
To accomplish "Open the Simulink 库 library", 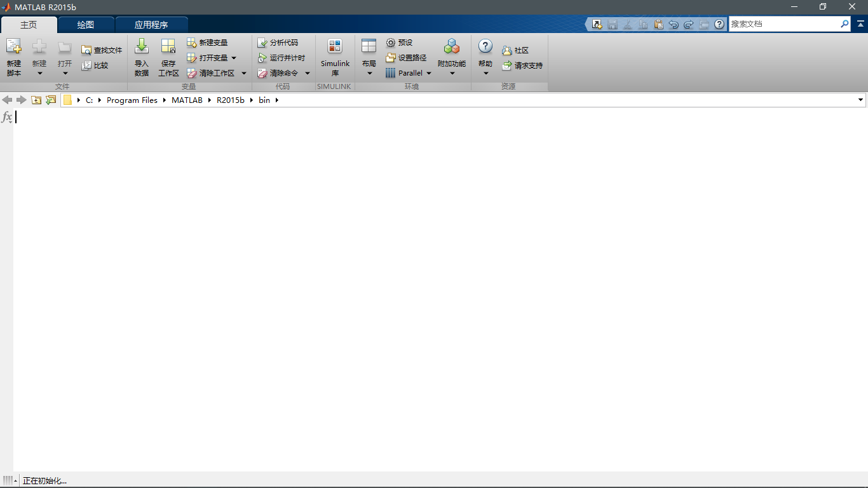I will pyautogui.click(x=335, y=58).
